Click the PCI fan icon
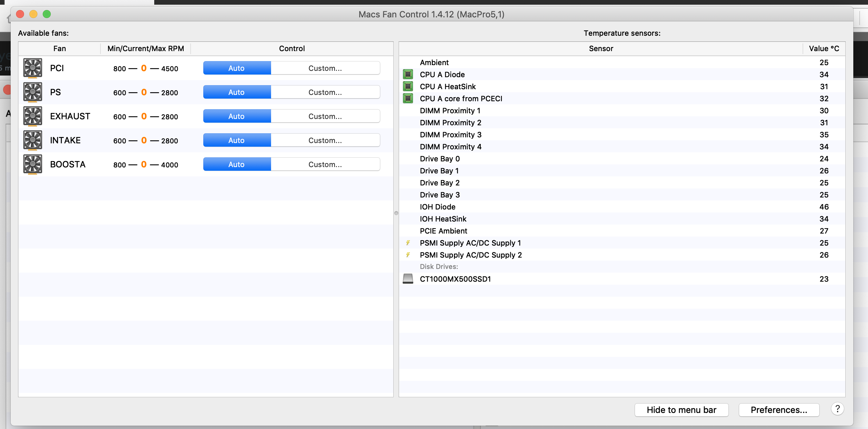This screenshot has width=868, height=429. [33, 68]
